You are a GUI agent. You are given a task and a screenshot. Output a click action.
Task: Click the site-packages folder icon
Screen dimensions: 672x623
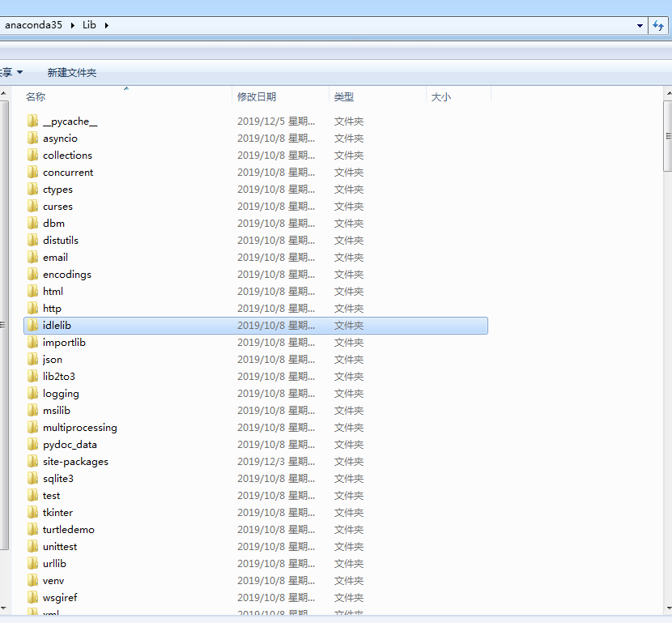click(x=32, y=461)
